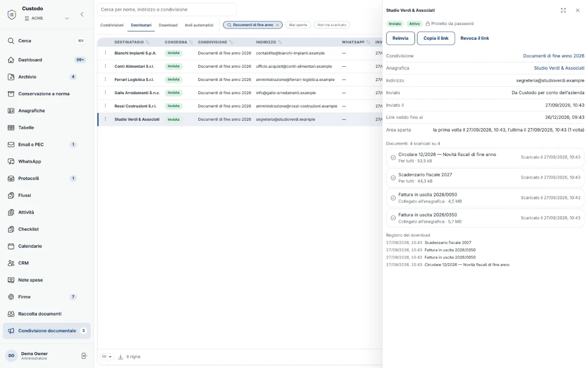This screenshot has height=368, width=588.
Task: Toggle the Mai aperta filter chip
Action: pos(298,25)
